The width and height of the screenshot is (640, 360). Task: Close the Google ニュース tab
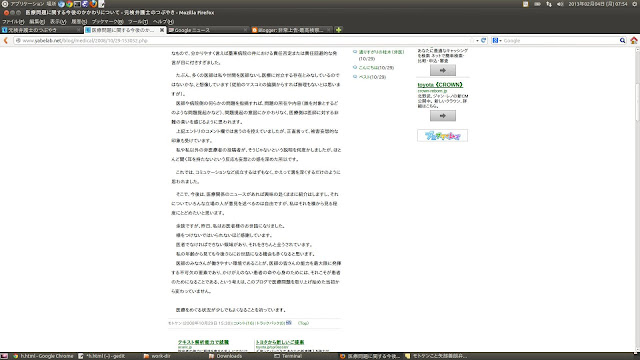pos(245,30)
